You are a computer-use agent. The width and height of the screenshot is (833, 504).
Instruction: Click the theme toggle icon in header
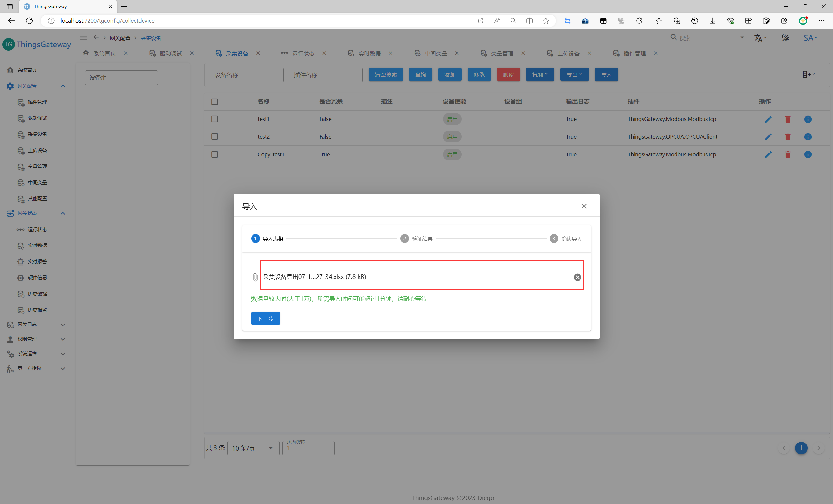click(x=785, y=38)
